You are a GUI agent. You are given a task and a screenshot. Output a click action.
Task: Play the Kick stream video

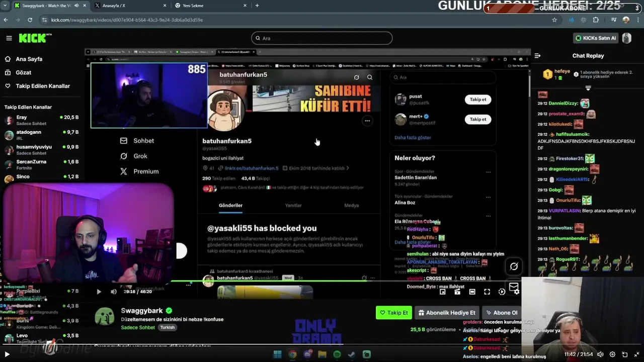point(99,292)
